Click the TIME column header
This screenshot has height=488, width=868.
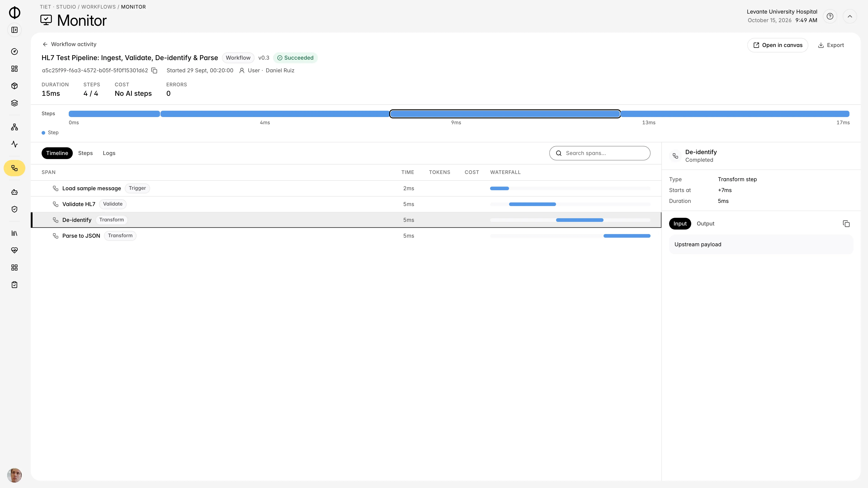coord(408,172)
